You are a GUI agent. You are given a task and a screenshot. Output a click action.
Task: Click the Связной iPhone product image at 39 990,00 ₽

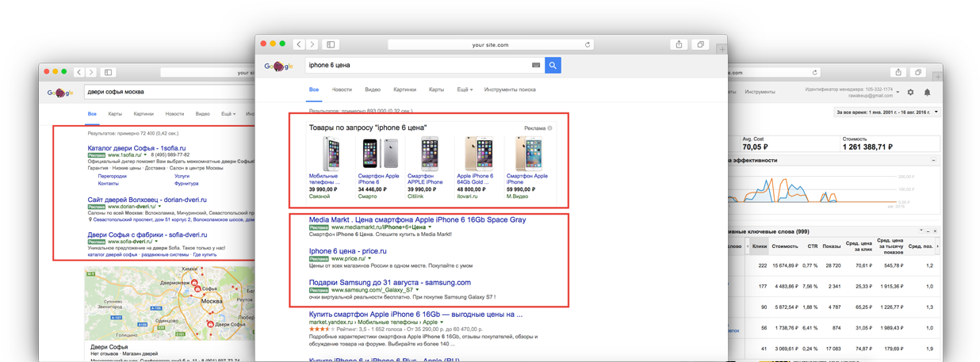(x=330, y=153)
